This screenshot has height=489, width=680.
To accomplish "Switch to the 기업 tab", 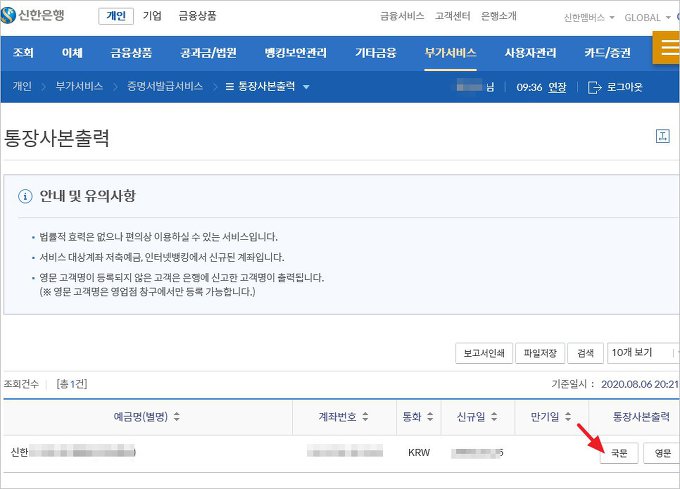I will point(152,16).
